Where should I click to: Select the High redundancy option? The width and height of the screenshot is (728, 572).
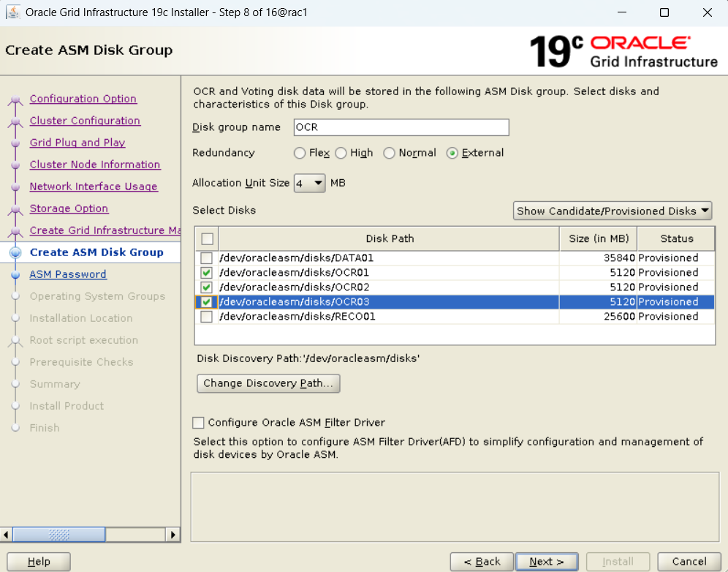click(x=341, y=153)
